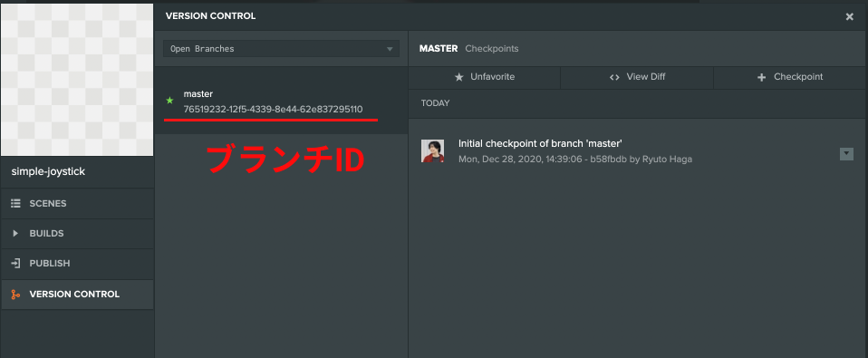
Task: Select Version Control in sidebar
Action: click(x=77, y=295)
